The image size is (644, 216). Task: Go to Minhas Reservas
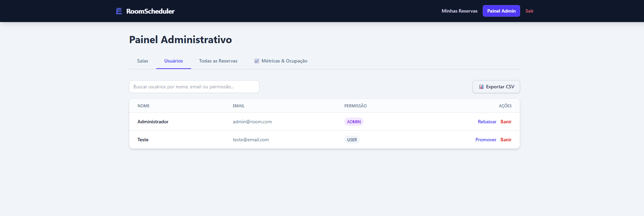click(459, 11)
